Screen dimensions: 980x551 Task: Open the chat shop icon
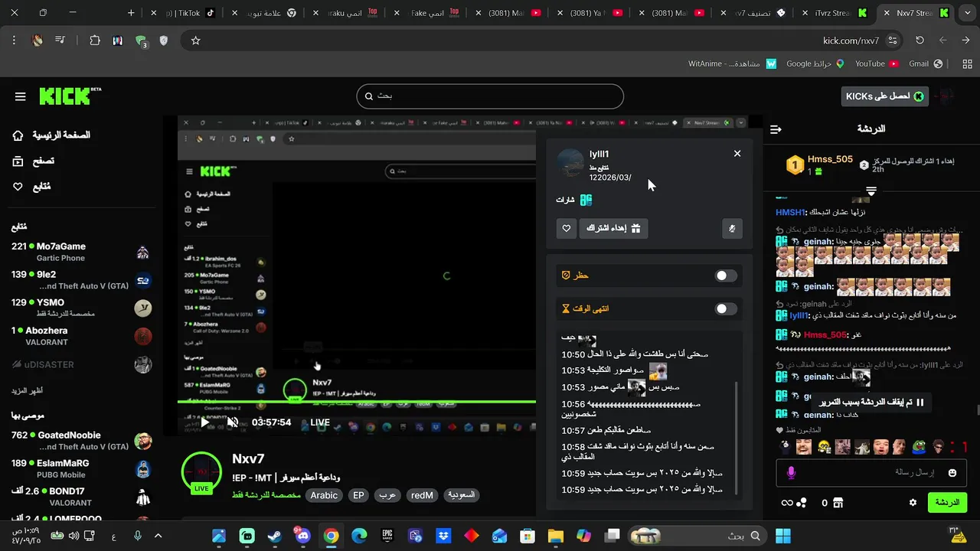tap(838, 503)
